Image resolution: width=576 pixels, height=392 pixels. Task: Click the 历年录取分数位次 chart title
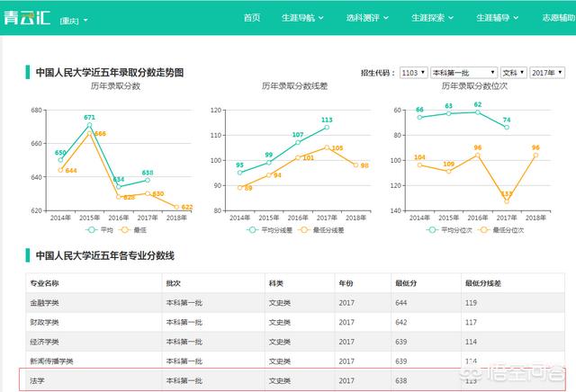click(x=474, y=86)
